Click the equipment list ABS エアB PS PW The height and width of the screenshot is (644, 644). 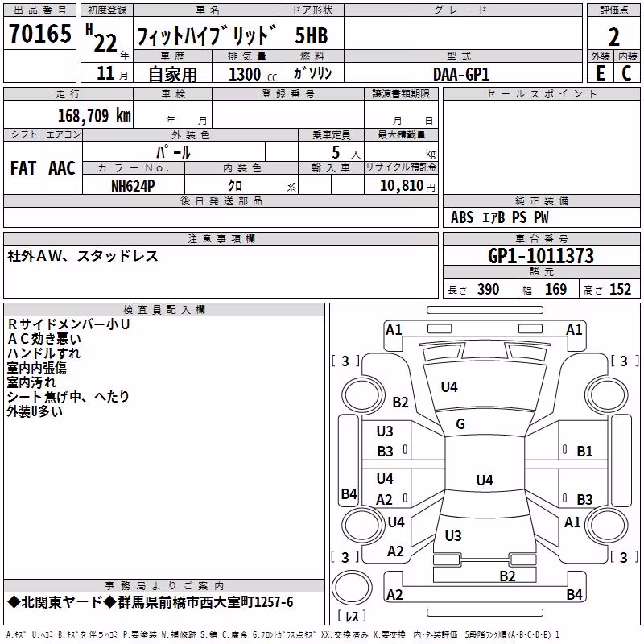(x=499, y=217)
